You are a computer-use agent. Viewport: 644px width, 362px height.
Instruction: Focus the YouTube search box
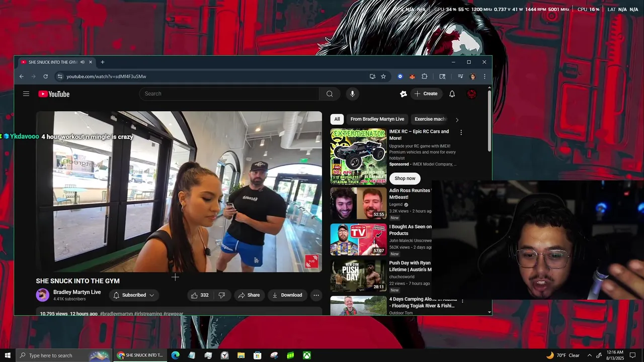[229, 94]
